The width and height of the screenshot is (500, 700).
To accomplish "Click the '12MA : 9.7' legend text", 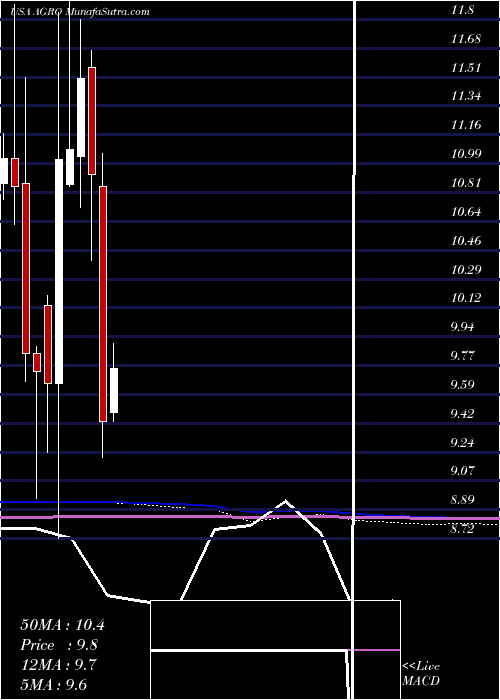I will [58, 665].
